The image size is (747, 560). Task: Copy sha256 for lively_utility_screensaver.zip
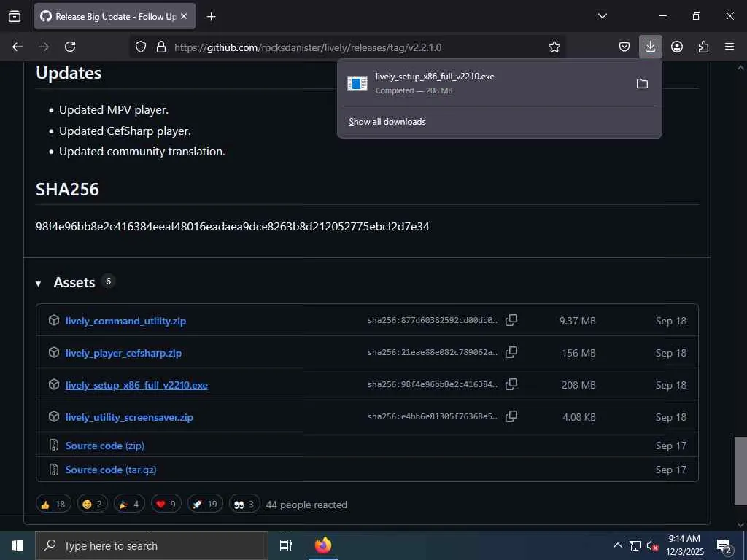[511, 416]
